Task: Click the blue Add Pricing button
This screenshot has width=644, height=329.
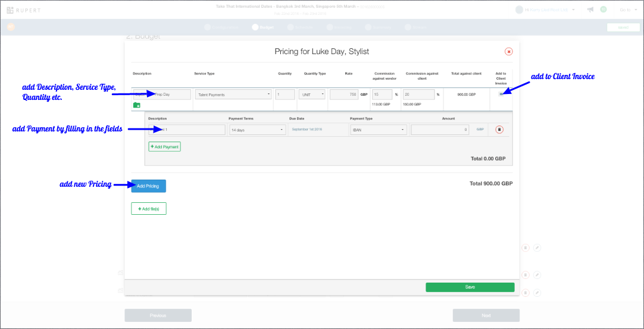Action: [148, 186]
